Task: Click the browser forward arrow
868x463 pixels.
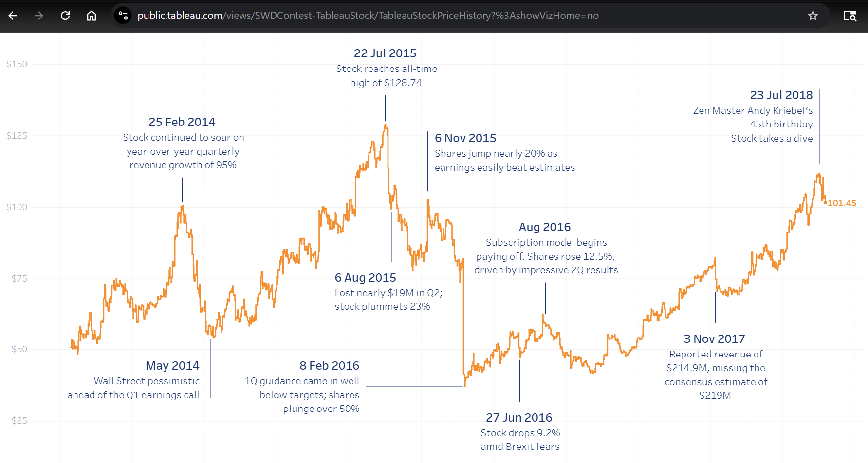Action: [x=39, y=16]
